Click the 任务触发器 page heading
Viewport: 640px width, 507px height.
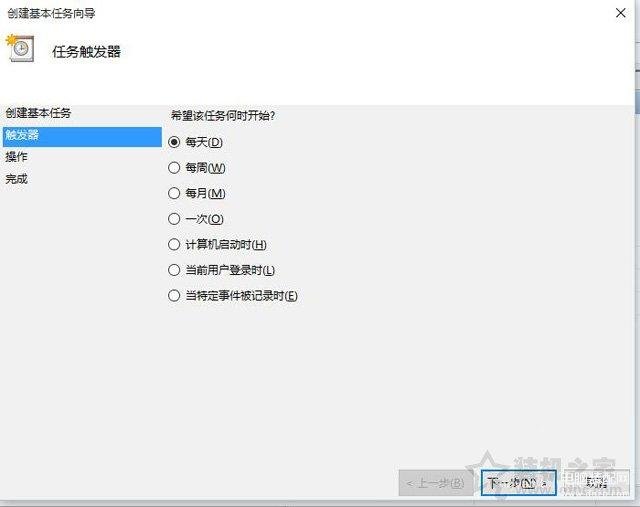click(x=87, y=52)
